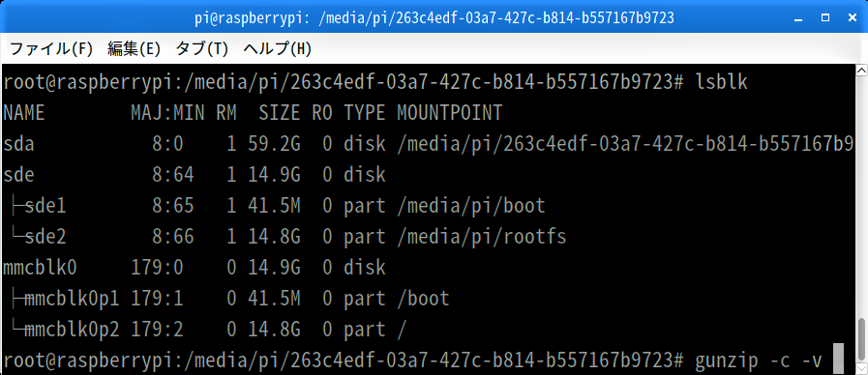Open the ファイル(F) menu
The width and height of the screenshot is (868, 375).
[51, 49]
